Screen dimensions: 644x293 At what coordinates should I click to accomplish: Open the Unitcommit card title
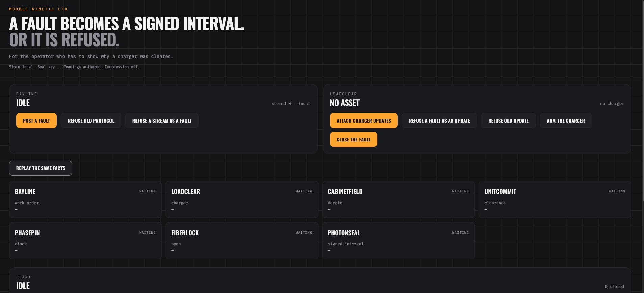click(500, 192)
